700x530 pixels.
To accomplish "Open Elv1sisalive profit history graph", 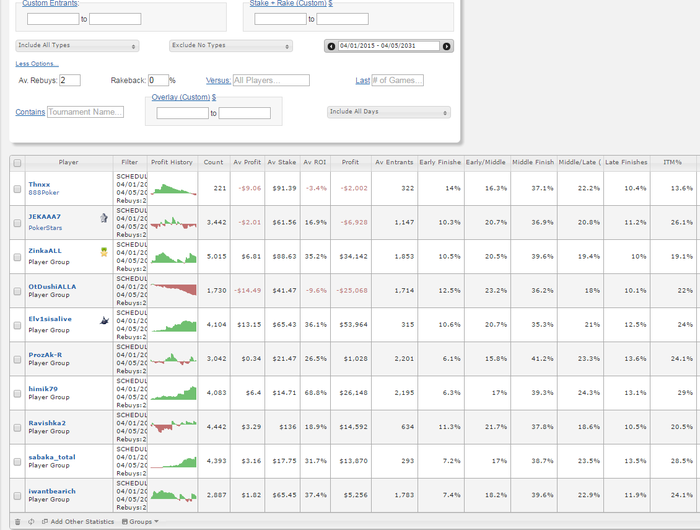I will [x=173, y=325].
